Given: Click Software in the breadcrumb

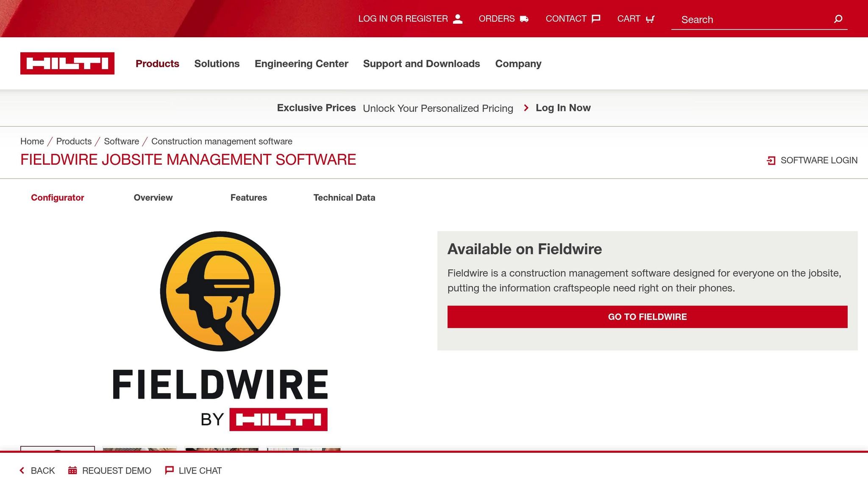Looking at the screenshot, I should pyautogui.click(x=121, y=141).
